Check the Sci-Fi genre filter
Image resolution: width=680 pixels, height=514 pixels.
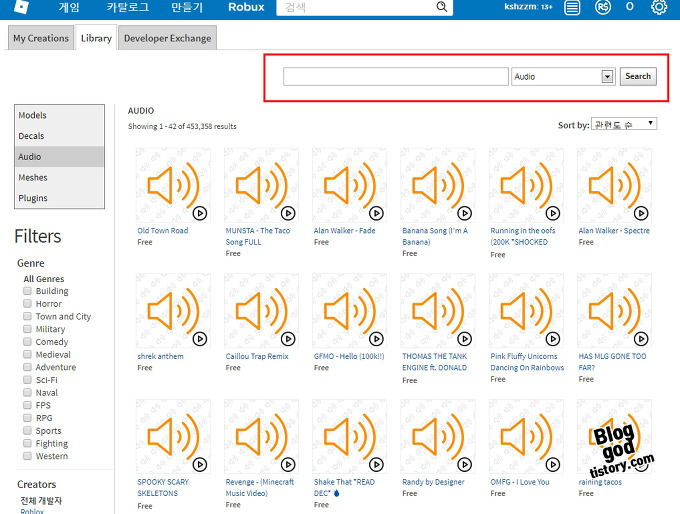point(27,380)
